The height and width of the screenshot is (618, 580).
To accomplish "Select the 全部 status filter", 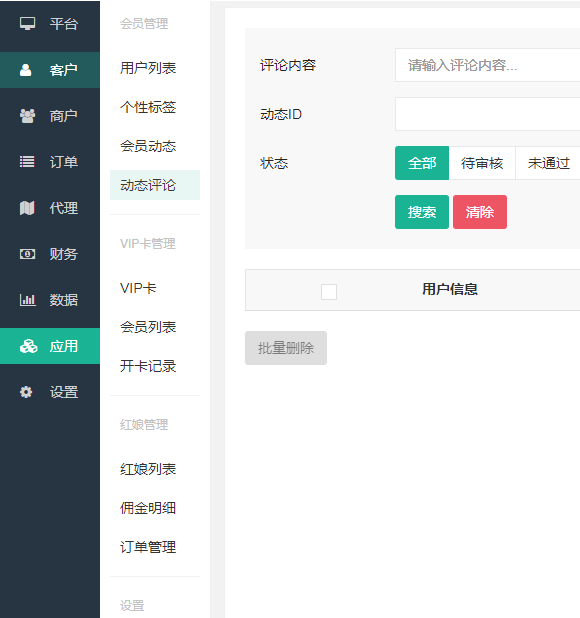I will click(x=422, y=163).
